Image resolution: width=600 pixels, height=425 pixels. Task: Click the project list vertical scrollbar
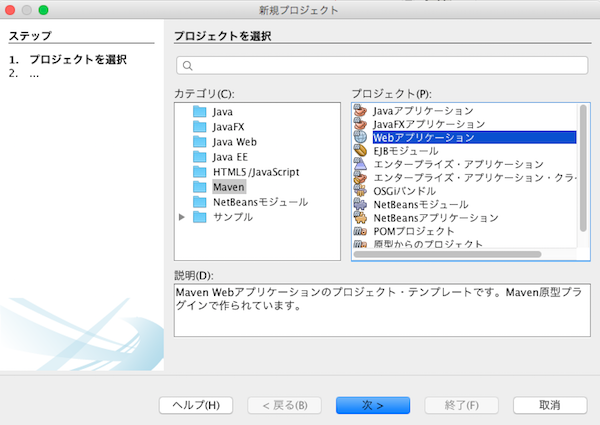click(x=583, y=168)
